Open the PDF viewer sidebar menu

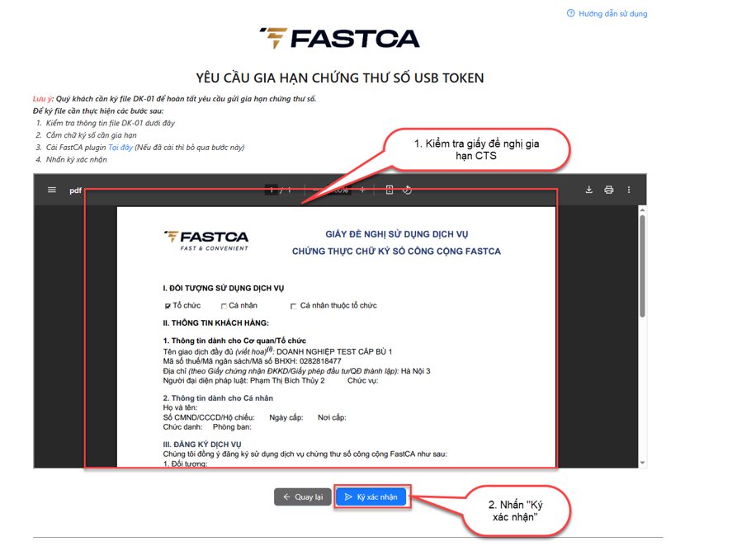tap(52, 190)
